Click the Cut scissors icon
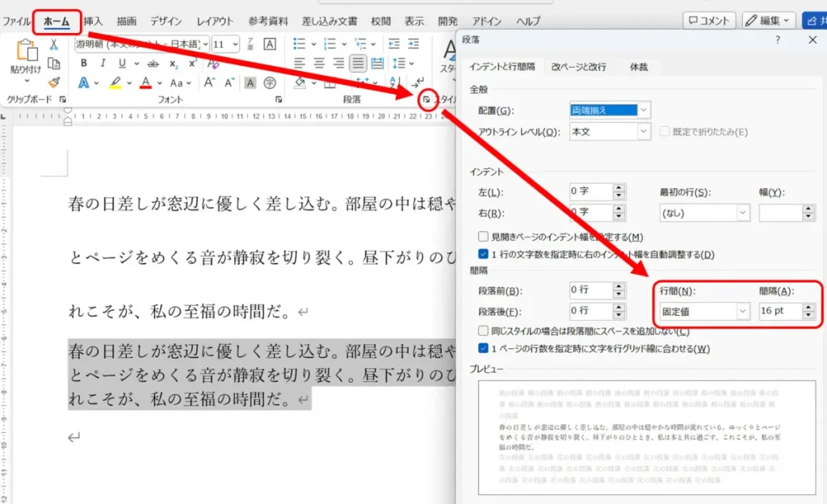Screen dimensions: 827x504 (x=54, y=44)
